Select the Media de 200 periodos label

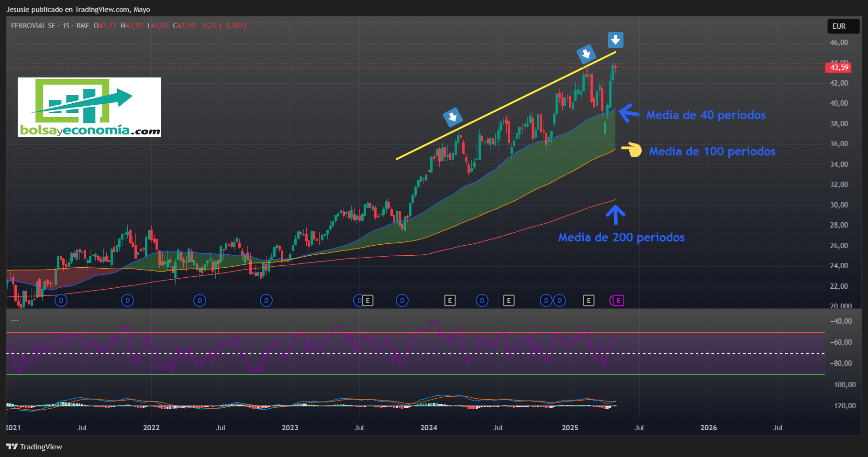pyautogui.click(x=621, y=237)
